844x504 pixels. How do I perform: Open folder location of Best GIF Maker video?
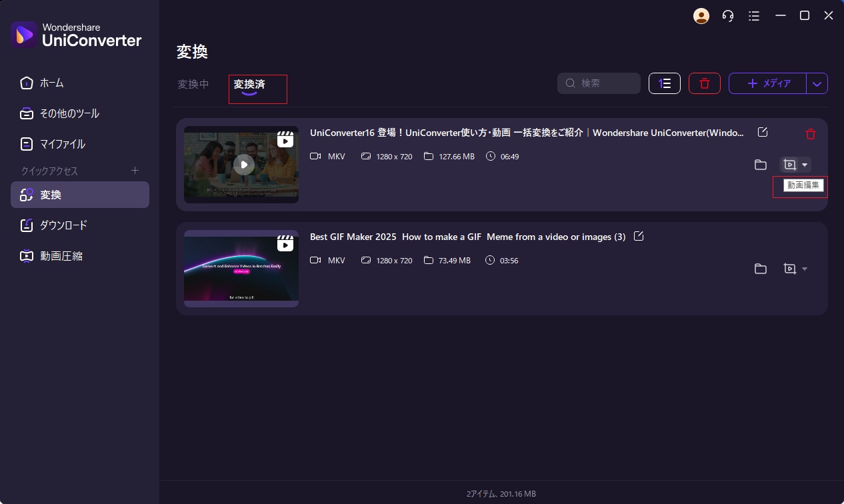click(760, 269)
